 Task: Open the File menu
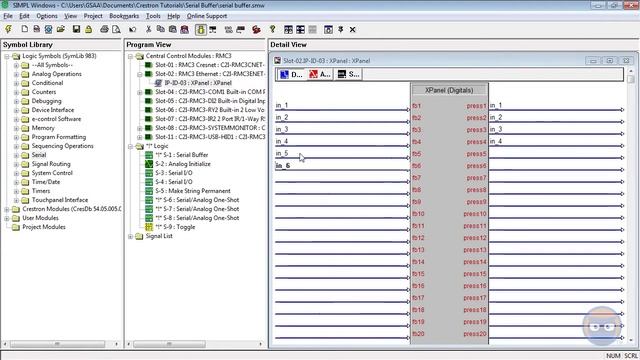pyautogui.click(x=8, y=16)
